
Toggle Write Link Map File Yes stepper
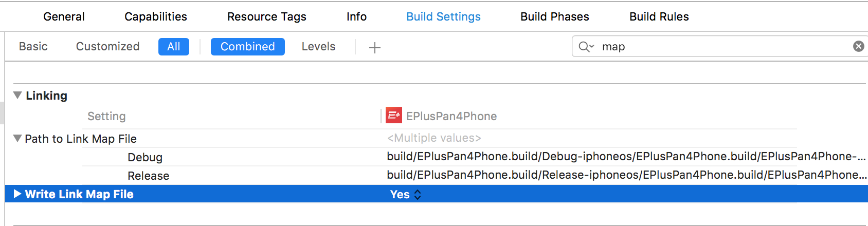[417, 195]
